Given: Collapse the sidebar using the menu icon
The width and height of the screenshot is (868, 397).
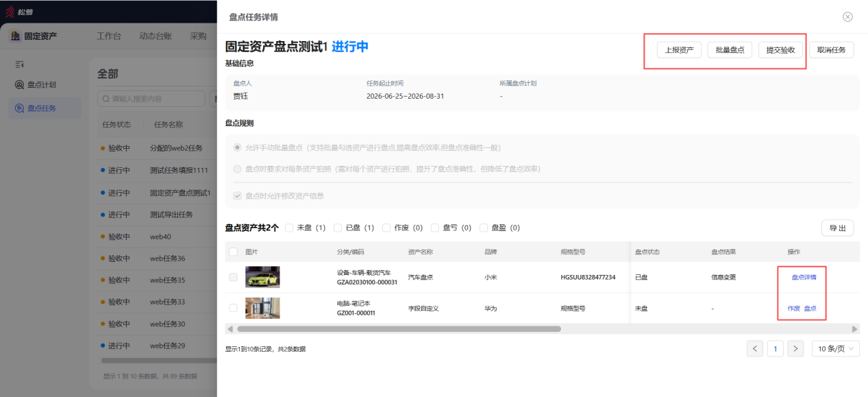Looking at the screenshot, I should tap(20, 64).
